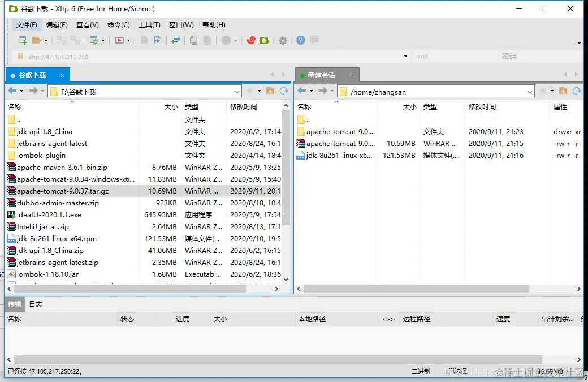Open remote favorites star dropdown arrow
The height and width of the screenshot is (382, 588).
point(552,91)
